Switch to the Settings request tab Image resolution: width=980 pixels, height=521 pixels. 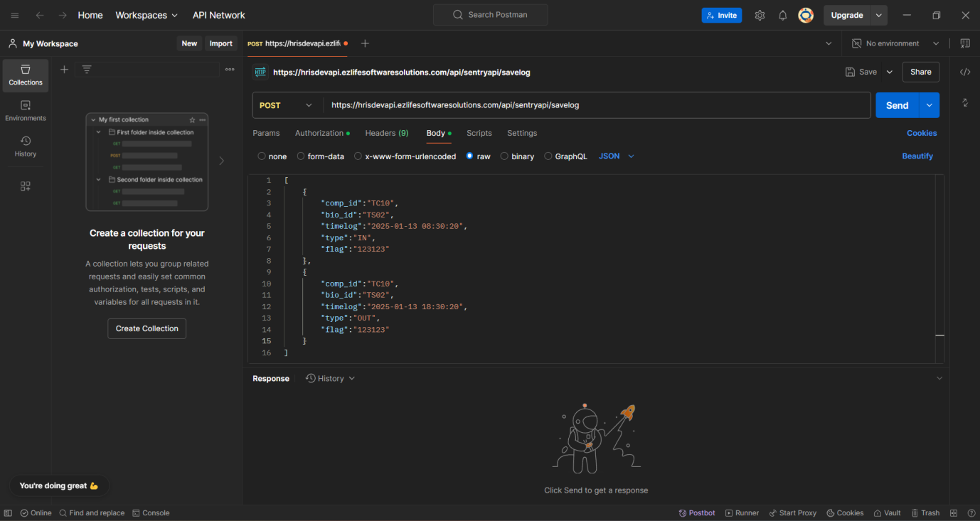(x=522, y=134)
